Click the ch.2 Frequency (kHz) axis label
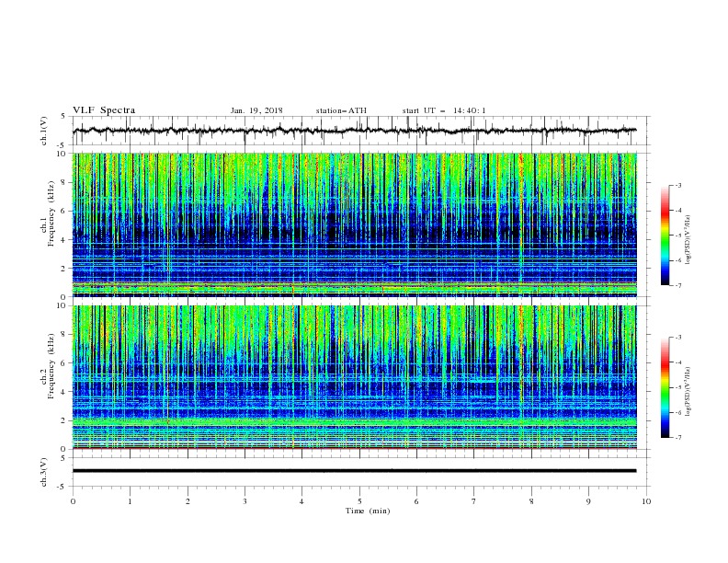 48,366
